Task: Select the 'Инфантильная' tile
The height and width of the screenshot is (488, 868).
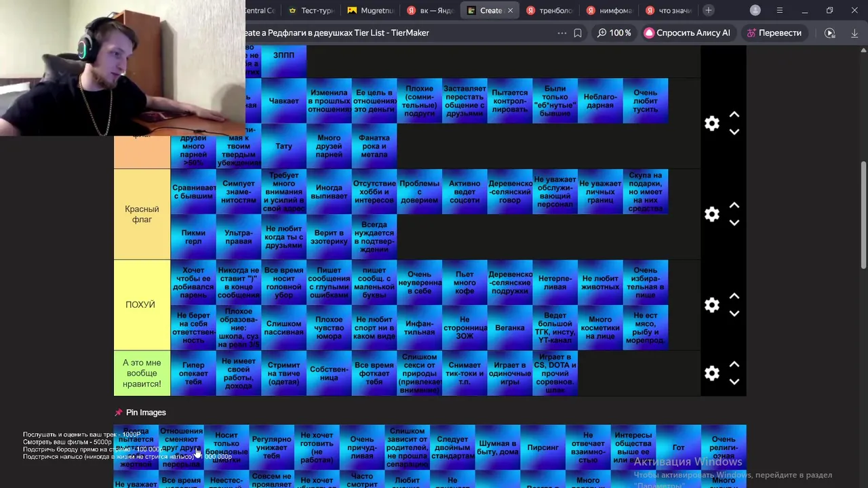Action: point(419,328)
